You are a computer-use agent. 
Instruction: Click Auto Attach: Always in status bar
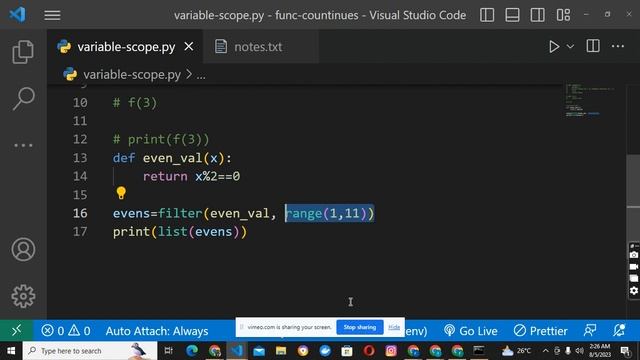[x=157, y=331]
